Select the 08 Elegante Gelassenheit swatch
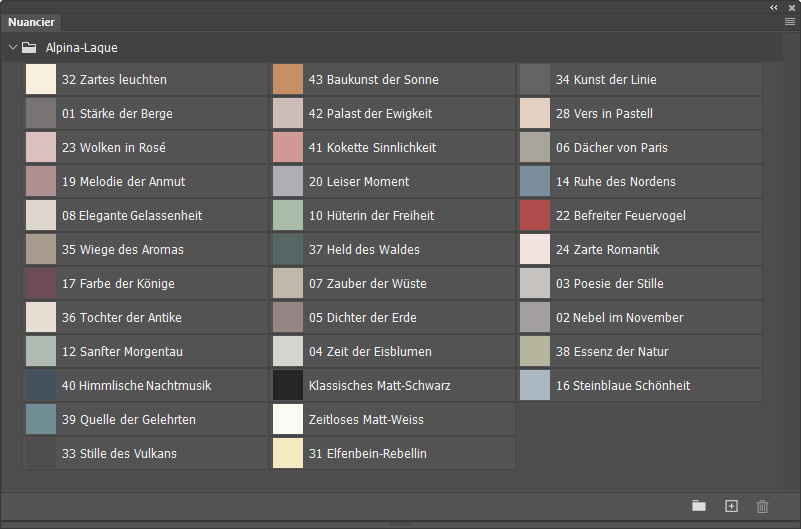This screenshot has height=529, width=801. 41,215
